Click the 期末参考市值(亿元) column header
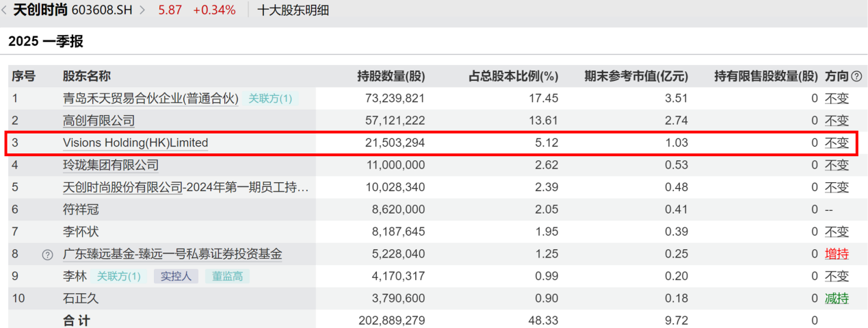The width and height of the screenshot is (868, 328). (x=636, y=77)
